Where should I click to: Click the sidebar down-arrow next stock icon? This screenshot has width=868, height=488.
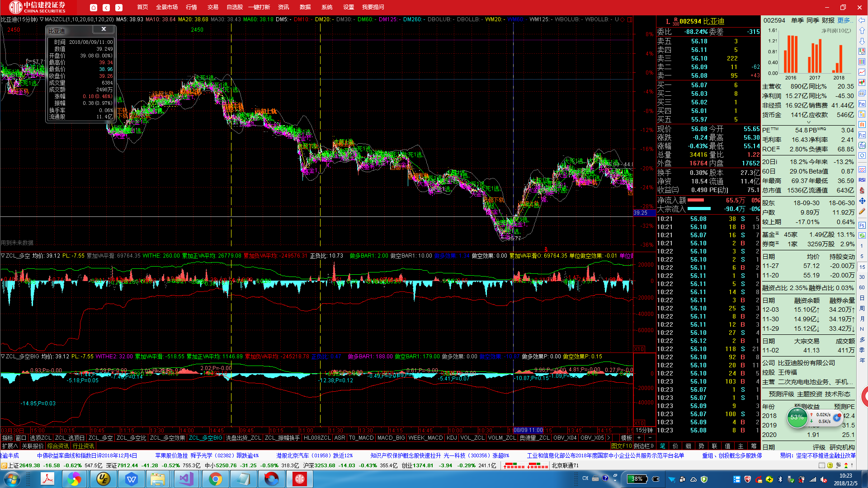(862, 41)
